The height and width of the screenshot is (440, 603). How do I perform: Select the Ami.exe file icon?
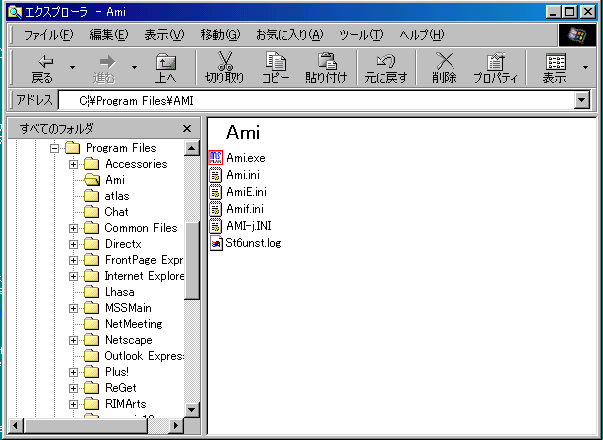pyautogui.click(x=215, y=158)
